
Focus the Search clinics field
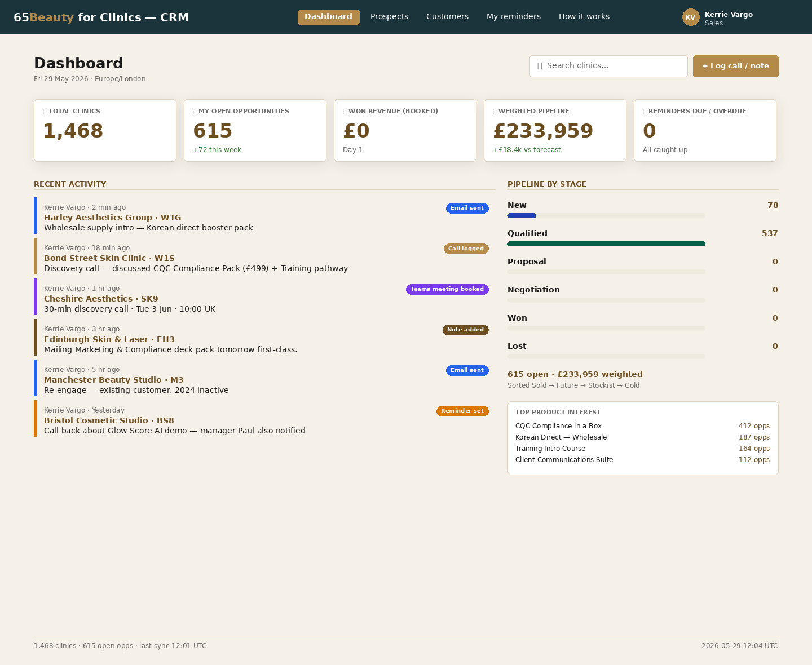click(608, 66)
